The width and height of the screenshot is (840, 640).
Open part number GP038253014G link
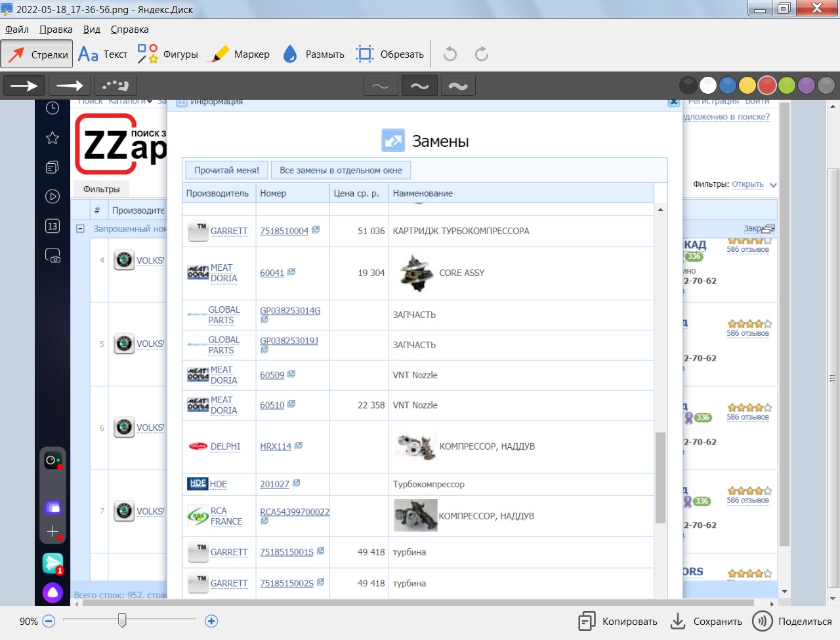coord(290,311)
